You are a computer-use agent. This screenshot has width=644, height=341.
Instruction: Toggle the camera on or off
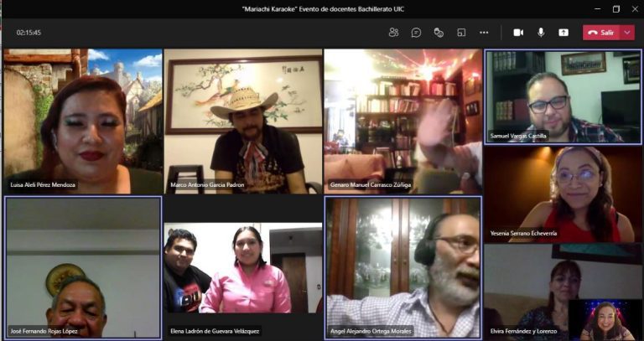click(518, 33)
